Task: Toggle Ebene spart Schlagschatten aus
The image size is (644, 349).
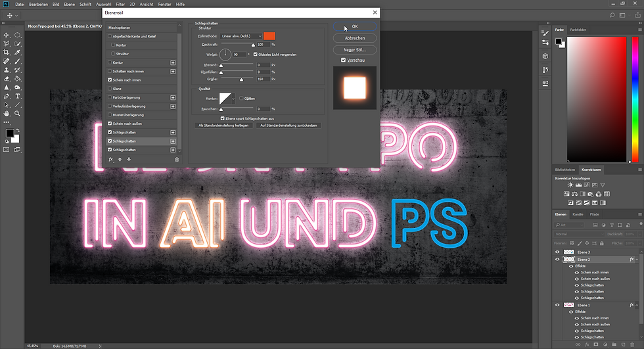Action: pyautogui.click(x=223, y=118)
